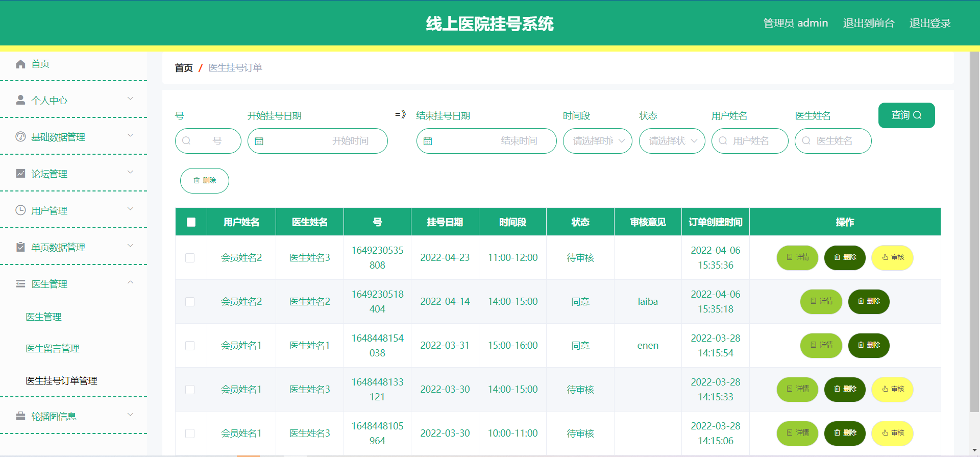The height and width of the screenshot is (457, 980).
Task: Open the 医生挂号订单管理 submenu item
Action: (x=61, y=381)
